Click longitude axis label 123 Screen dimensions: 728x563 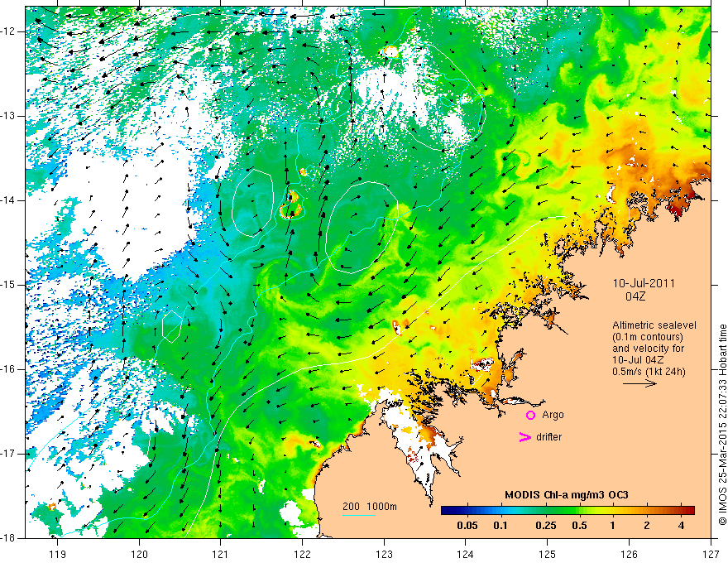tap(384, 554)
